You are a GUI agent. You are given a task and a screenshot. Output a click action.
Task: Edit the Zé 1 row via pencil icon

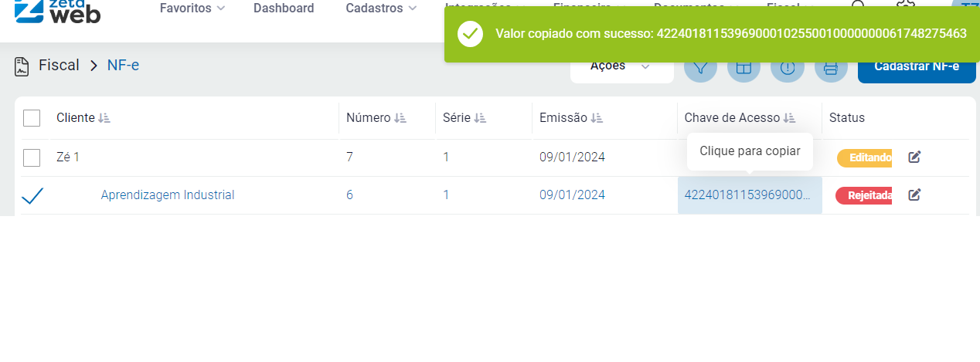pyautogui.click(x=914, y=157)
